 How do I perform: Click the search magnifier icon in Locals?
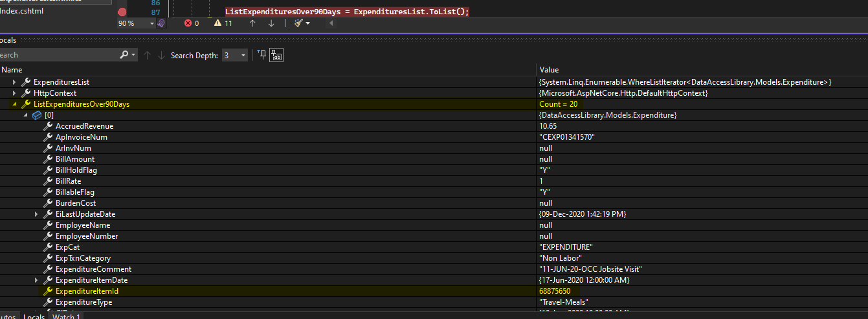click(124, 55)
